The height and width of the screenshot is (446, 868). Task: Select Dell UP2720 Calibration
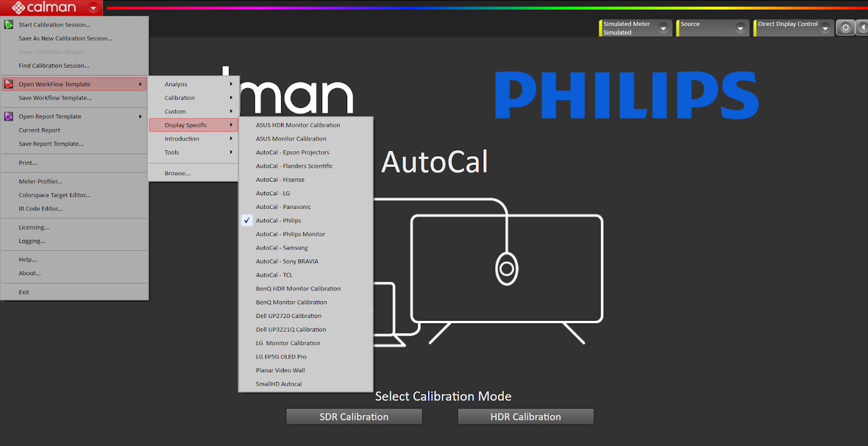point(306,315)
